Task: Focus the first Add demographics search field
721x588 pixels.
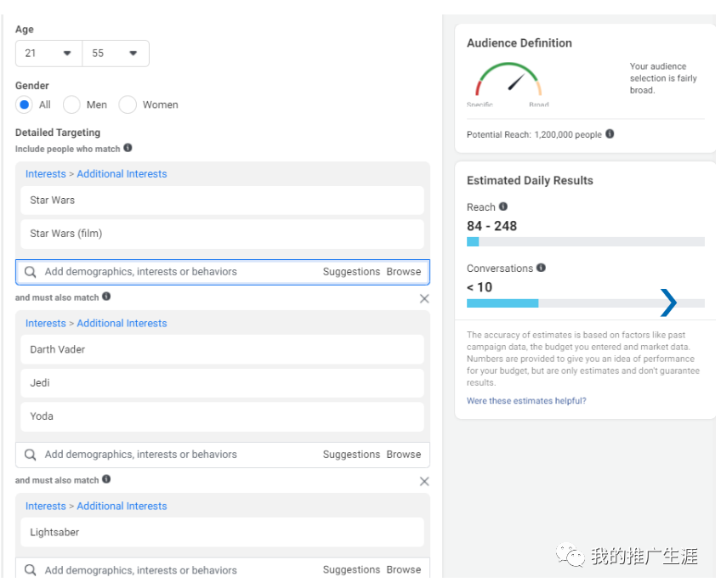Action: (223, 272)
